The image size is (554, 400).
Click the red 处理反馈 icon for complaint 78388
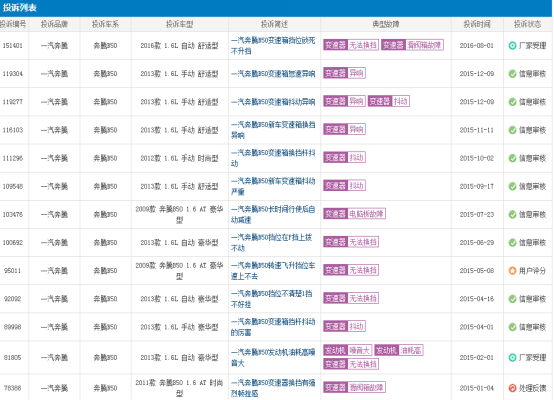[512, 388]
